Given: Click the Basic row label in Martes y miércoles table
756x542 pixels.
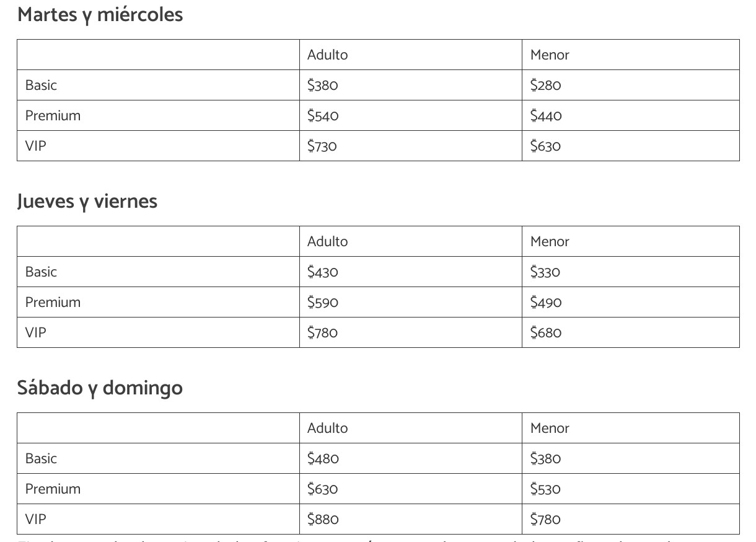Looking at the screenshot, I should point(41,86).
